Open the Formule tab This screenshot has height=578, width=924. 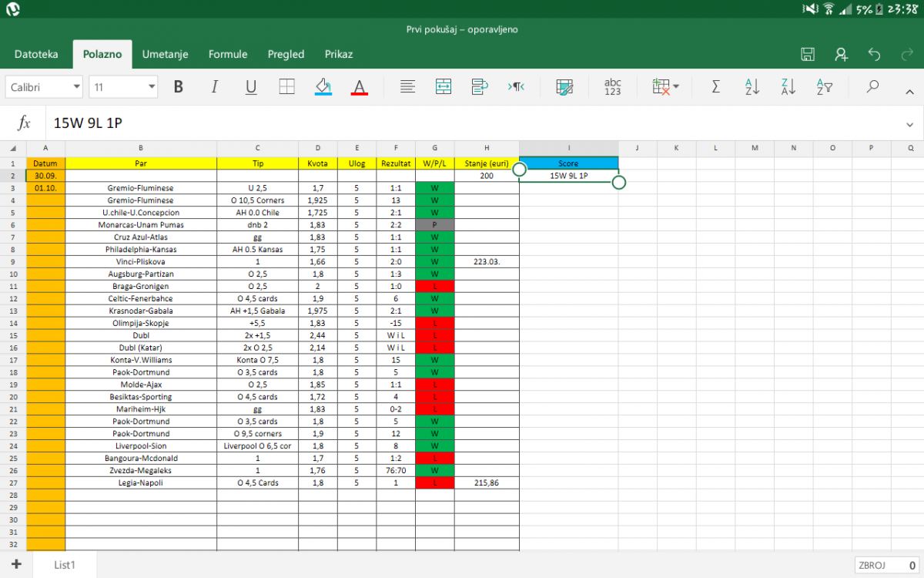pyautogui.click(x=228, y=54)
